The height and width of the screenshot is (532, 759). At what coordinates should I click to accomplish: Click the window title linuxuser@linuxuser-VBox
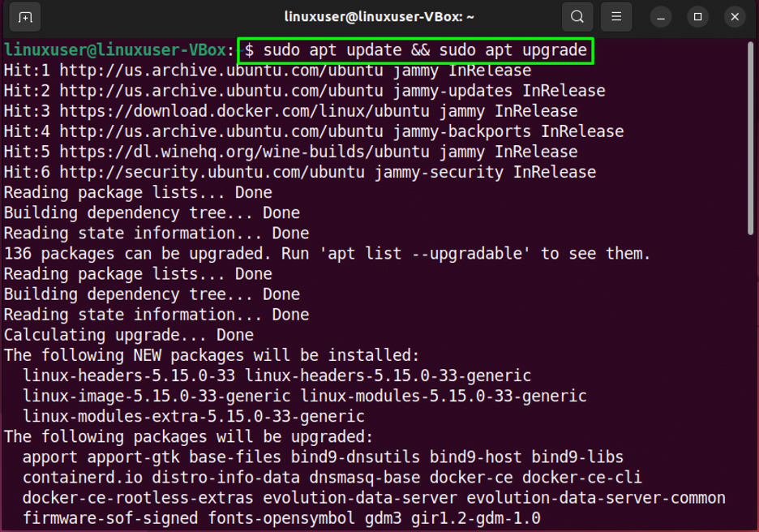pyautogui.click(x=379, y=17)
